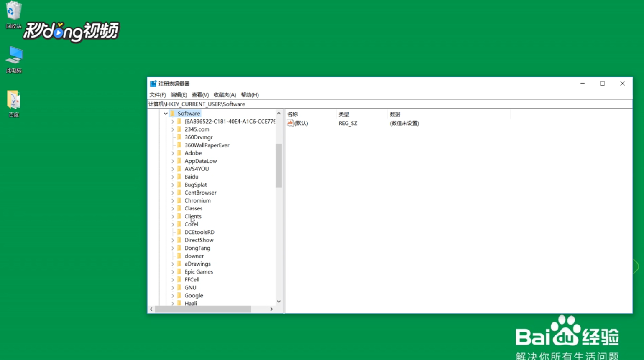644x360 pixels.
Task: Collapse the Software key
Action: pyautogui.click(x=166, y=114)
